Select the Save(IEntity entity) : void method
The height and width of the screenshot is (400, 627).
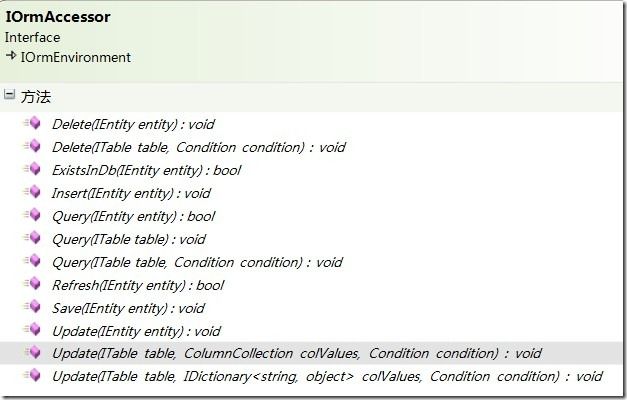[x=128, y=308]
